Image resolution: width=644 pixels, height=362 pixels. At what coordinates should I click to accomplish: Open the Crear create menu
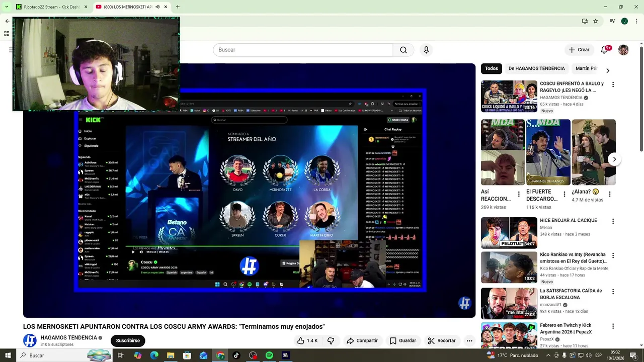(579, 50)
